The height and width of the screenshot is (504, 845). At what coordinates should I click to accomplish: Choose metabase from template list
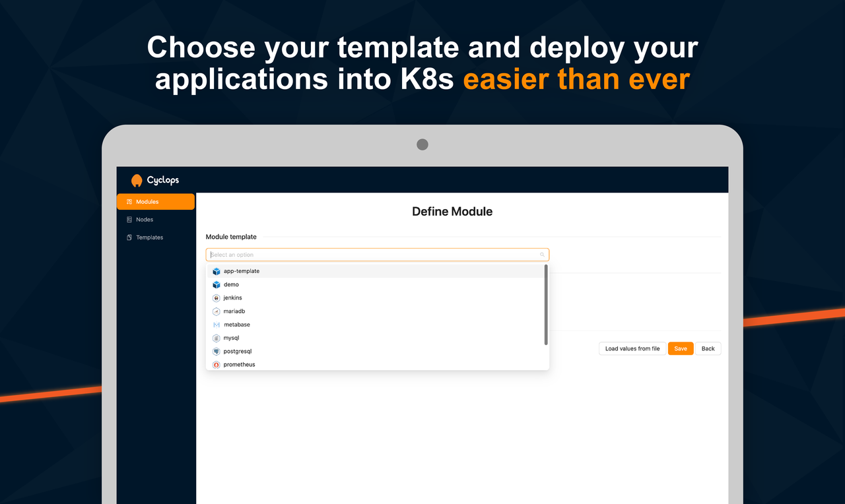point(375,325)
